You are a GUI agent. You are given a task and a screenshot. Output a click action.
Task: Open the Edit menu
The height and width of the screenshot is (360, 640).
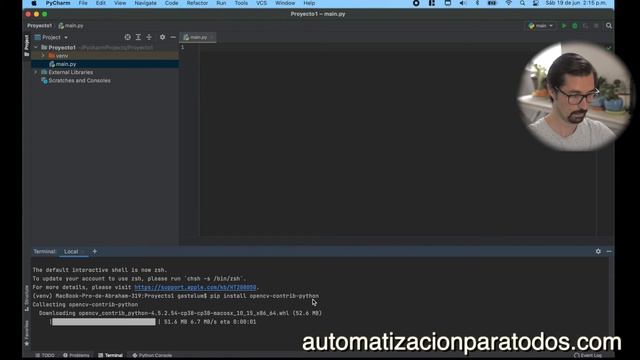coord(100,3)
